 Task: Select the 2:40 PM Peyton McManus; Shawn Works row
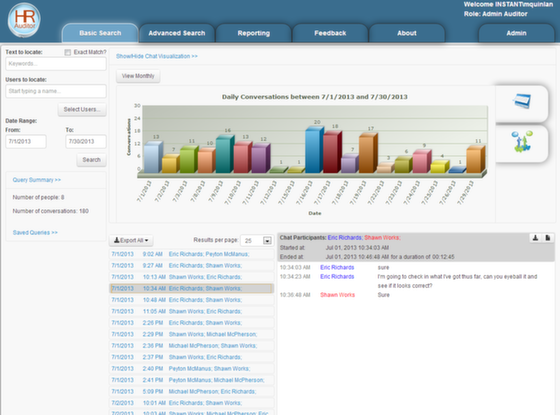(x=192, y=369)
